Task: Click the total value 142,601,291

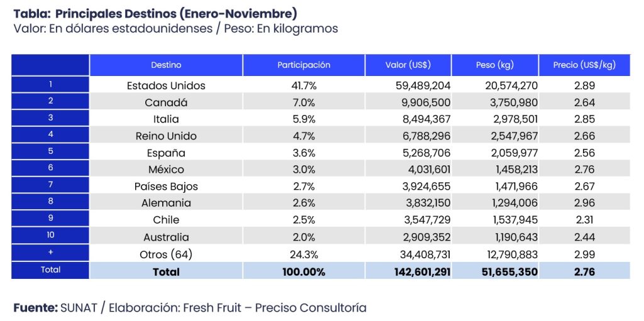Action: pos(416,272)
